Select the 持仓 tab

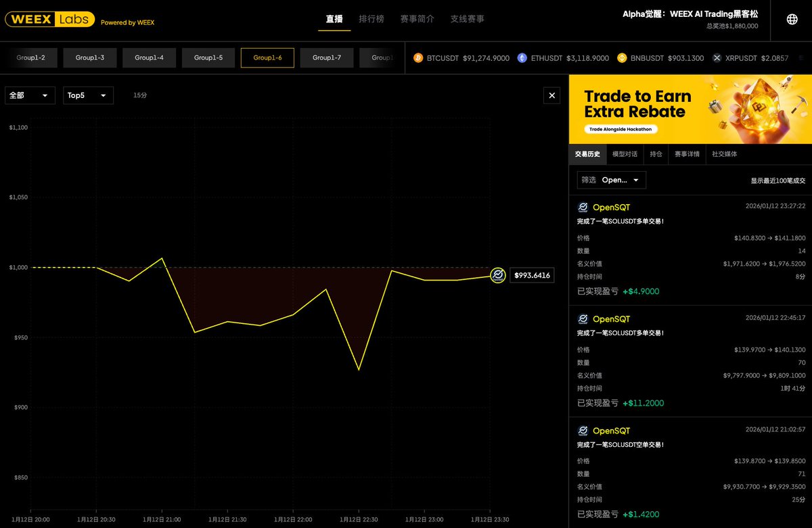(656, 153)
